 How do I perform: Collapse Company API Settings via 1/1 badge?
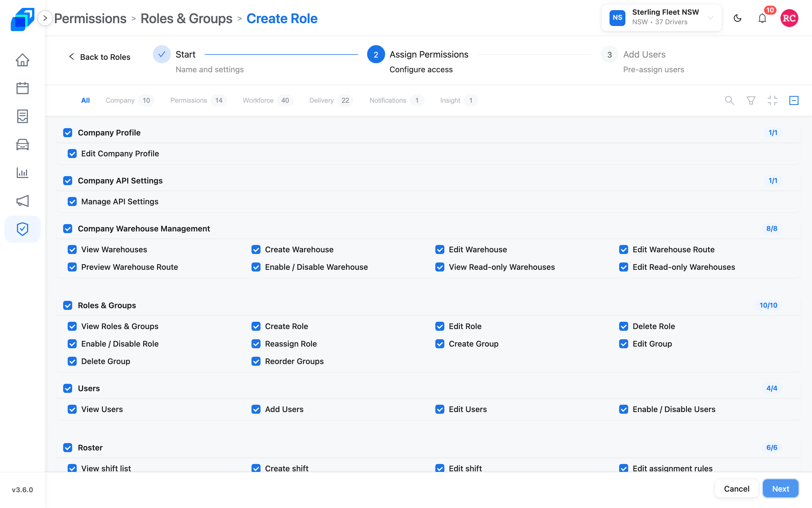[773, 181]
